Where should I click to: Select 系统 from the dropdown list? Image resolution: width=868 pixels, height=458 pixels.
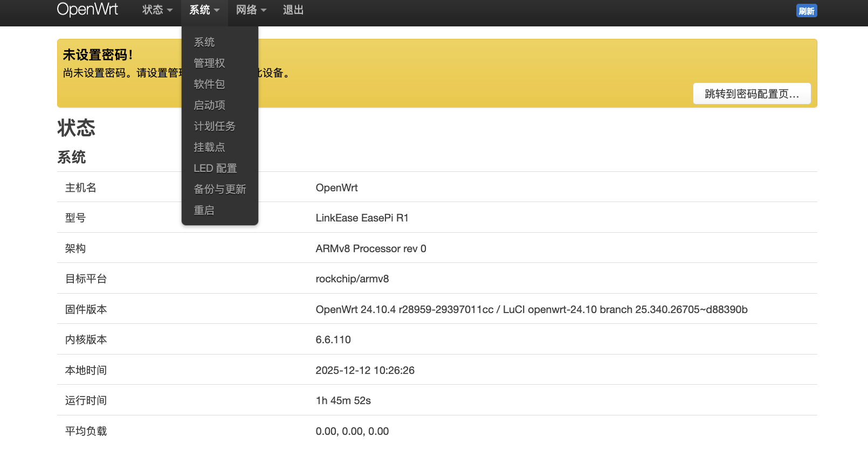coord(204,42)
